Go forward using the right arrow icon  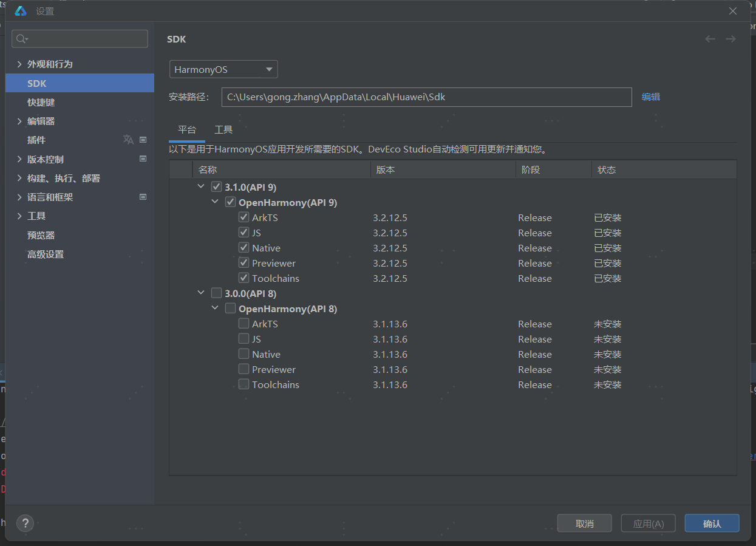pyautogui.click(x=730, y=39)
